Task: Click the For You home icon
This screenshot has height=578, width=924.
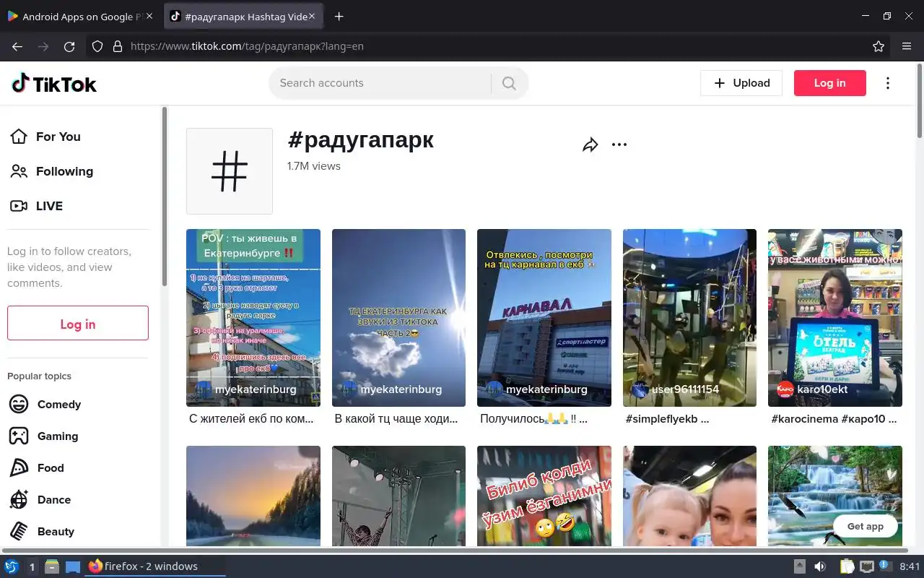Action: [x=19, y=137]
